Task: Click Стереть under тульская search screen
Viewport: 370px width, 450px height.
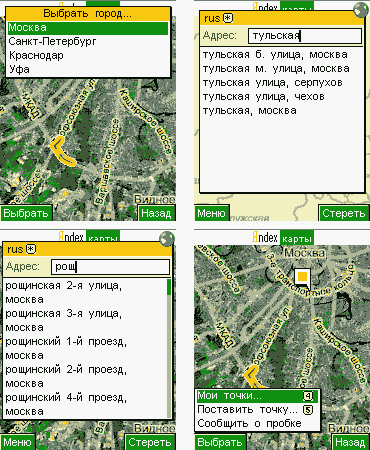Action: 344,213
